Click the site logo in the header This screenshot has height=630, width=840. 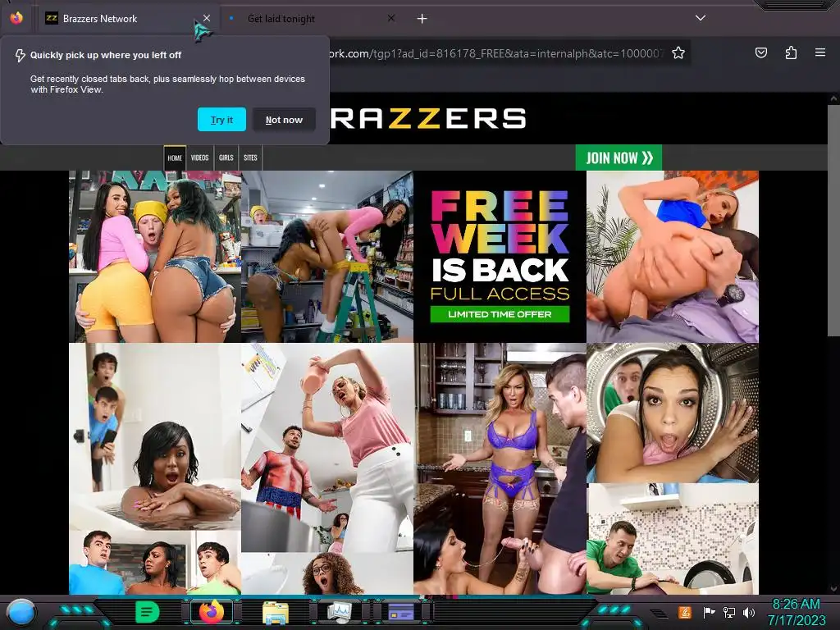pos(427,118)
